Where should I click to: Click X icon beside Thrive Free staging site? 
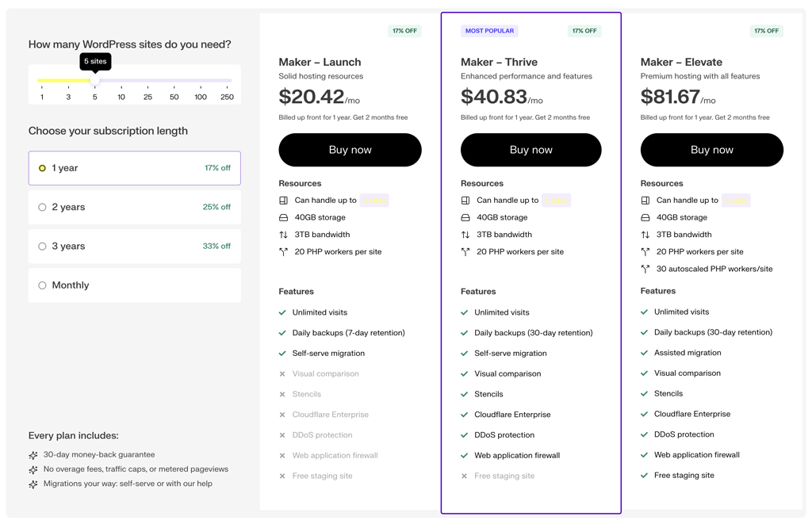[x=465, y=476]
